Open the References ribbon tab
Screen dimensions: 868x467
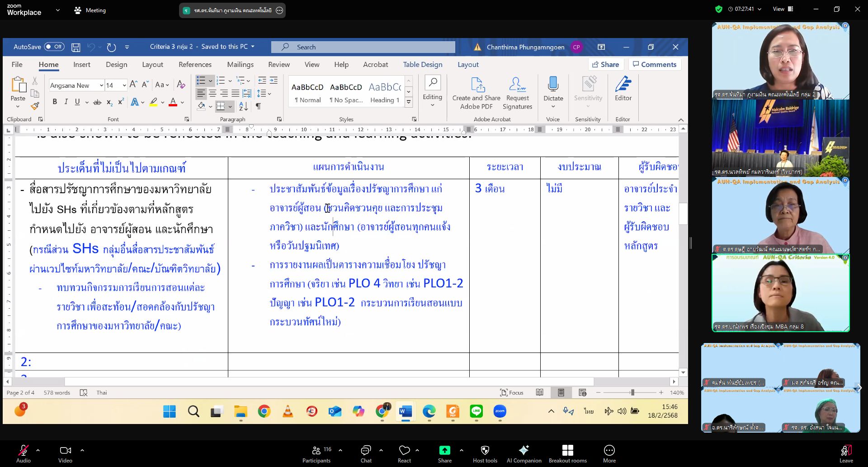pyautogui.click(x=195, y=65)
